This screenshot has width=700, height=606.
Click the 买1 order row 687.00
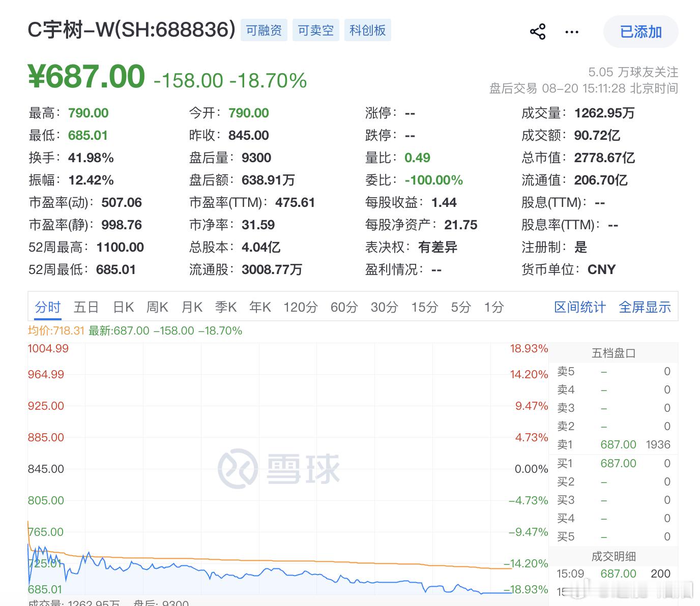coord(614,463)
